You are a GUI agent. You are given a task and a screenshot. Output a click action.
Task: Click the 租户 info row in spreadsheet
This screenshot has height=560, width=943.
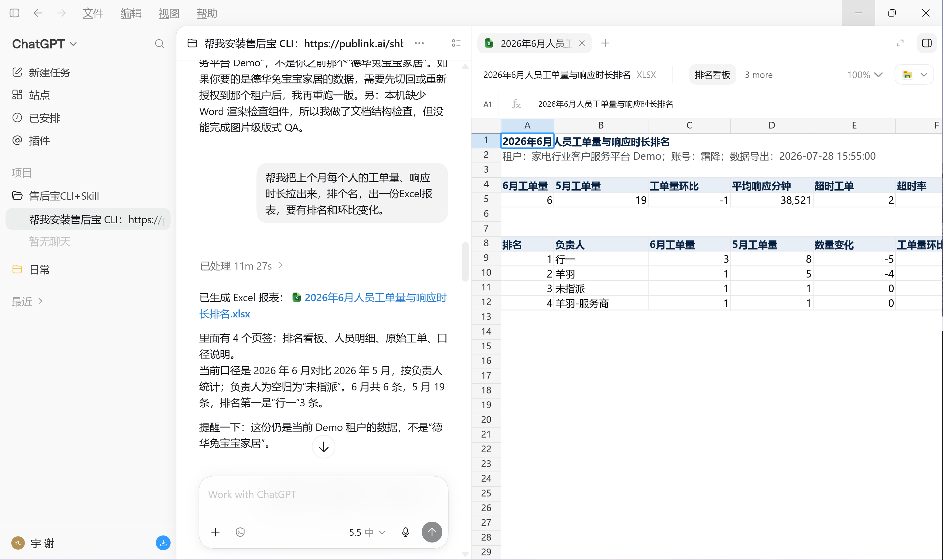pyautogui.click(x=688, y=156)
